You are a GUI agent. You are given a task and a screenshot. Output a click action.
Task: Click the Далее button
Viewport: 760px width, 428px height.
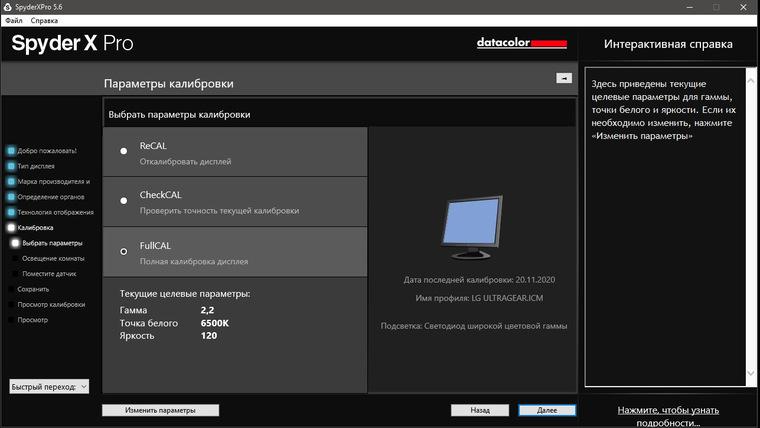point(547,410)
